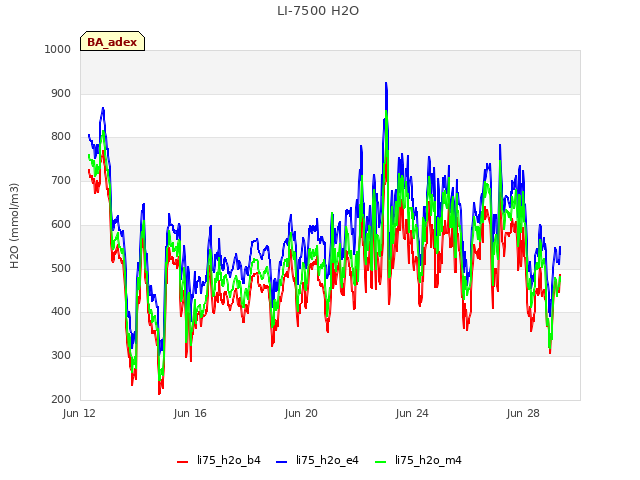
Task: Click the 300 y-axis tick label
Action: click(61, 356)
